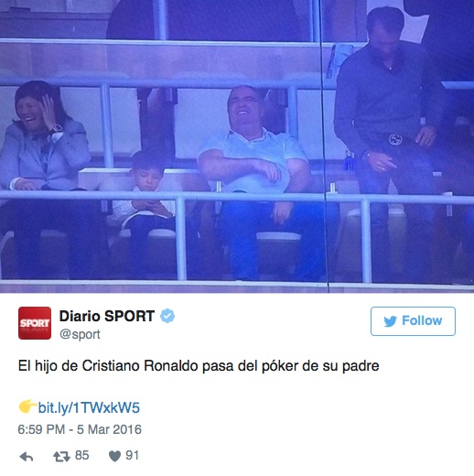Click the tweet text about Cristiano Ronaldo

point(199,366)
